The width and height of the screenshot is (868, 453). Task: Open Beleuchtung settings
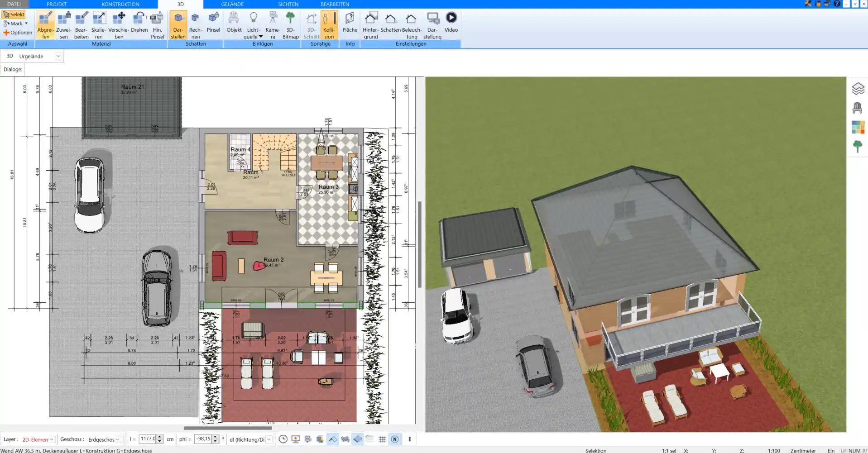pyautogui.click(x=412, y=25)
